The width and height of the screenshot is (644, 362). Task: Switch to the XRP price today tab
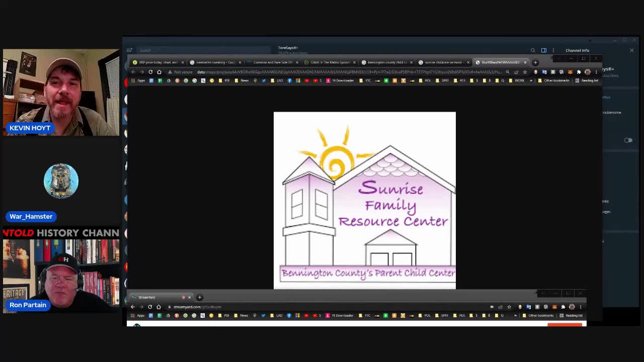click(158, 62)
